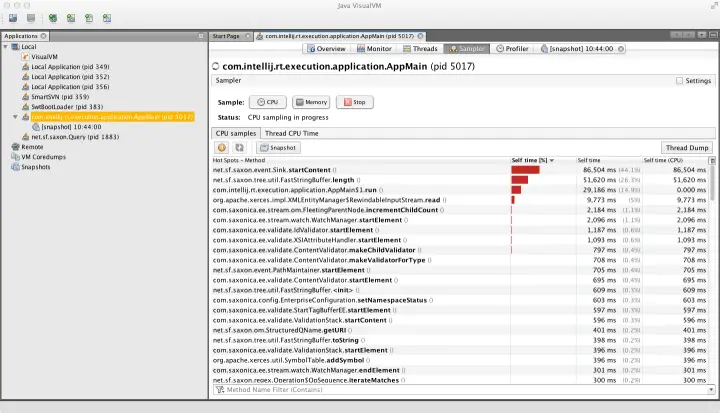
Task: Click the Self time (CPU) column header
Action: (675, 160)
